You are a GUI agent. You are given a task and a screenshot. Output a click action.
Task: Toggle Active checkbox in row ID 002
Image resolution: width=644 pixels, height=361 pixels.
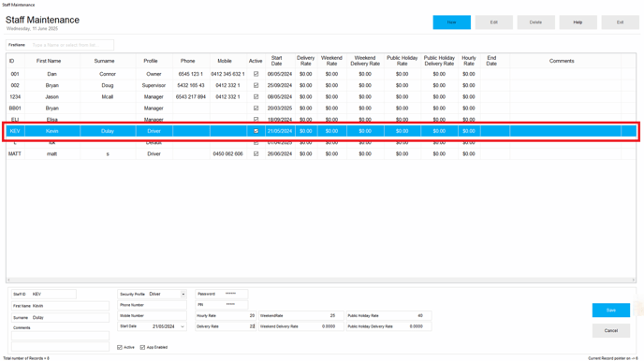(256, 86)
